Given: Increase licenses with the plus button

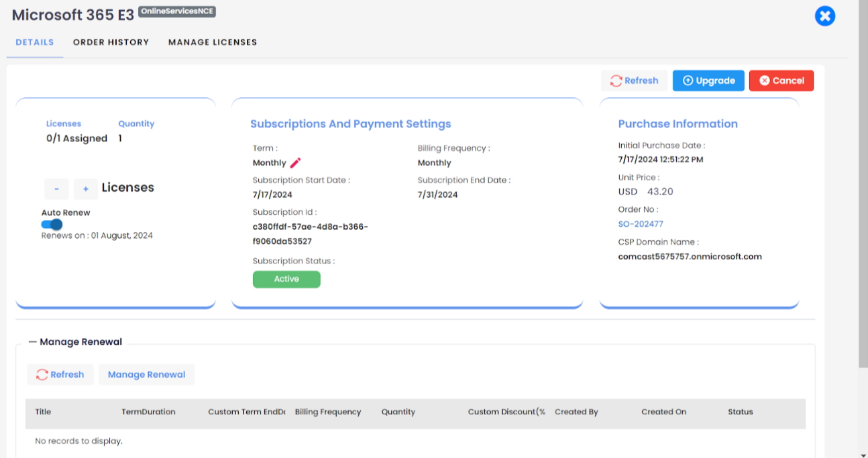Looking at the screenshot, I should pyautogui.click(x=86, y=189).
